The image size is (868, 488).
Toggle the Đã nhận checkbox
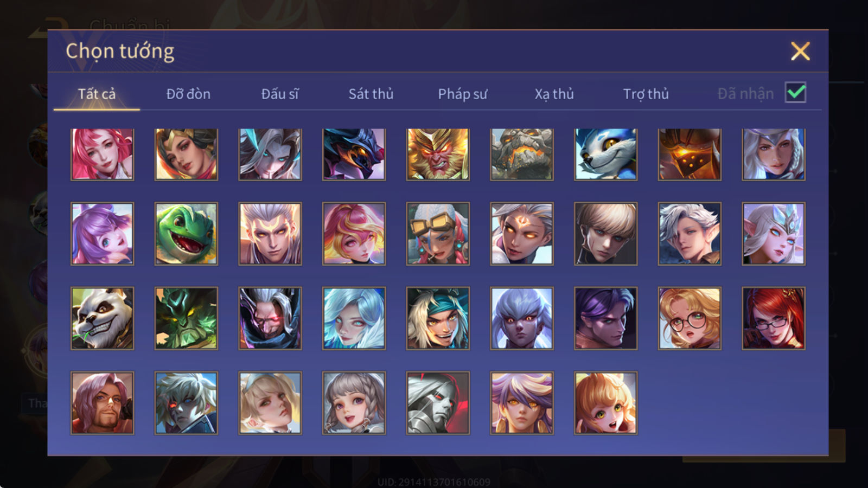(x=795, y=93)
